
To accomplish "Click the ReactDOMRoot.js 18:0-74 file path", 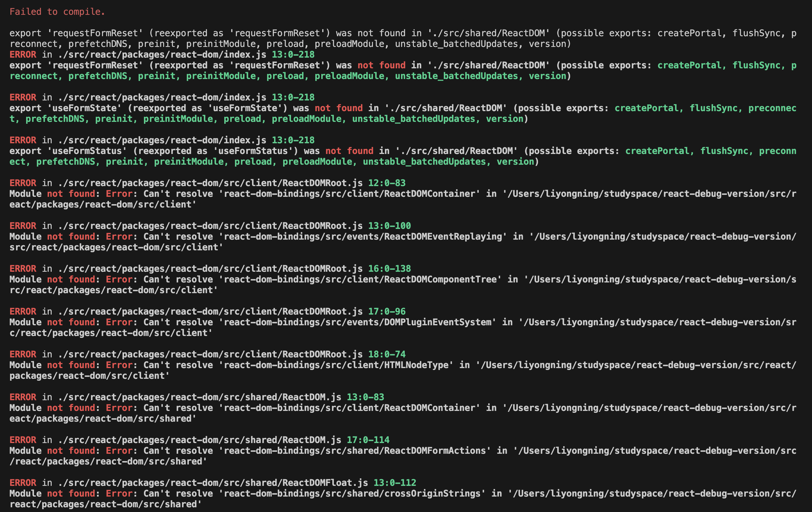I will (210, 354).
